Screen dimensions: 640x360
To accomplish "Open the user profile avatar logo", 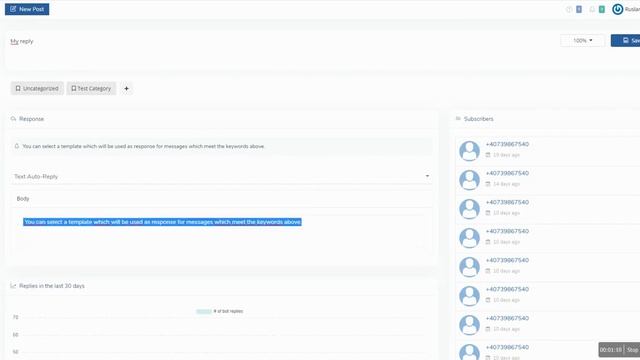I will (x=618, y=9).
